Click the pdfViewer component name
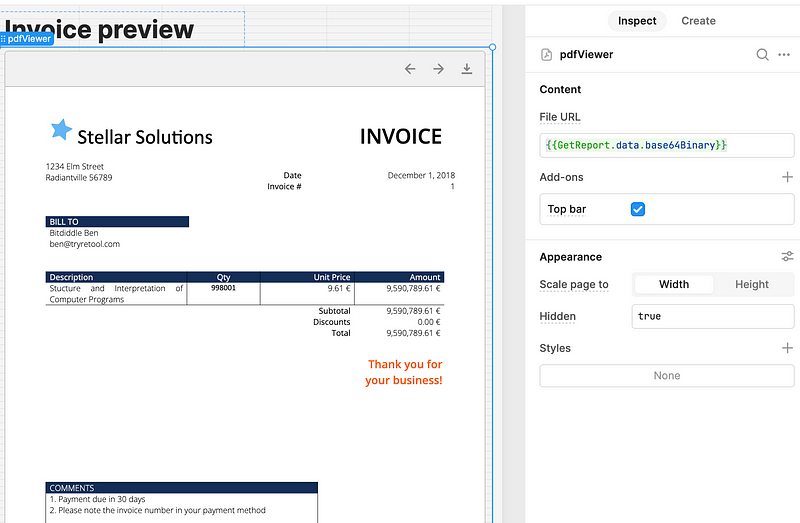 [x=586, y=55]
